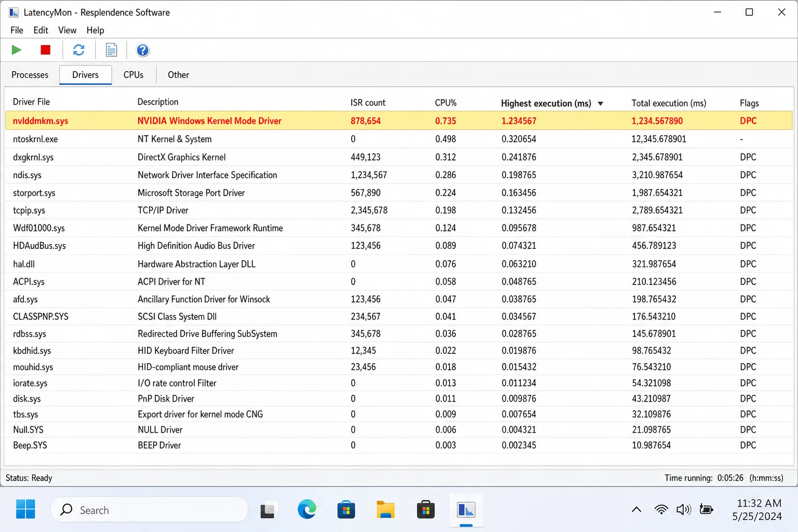Select the storport.sys row
Viewport: 798px width, 532px height.
point(398,192)
